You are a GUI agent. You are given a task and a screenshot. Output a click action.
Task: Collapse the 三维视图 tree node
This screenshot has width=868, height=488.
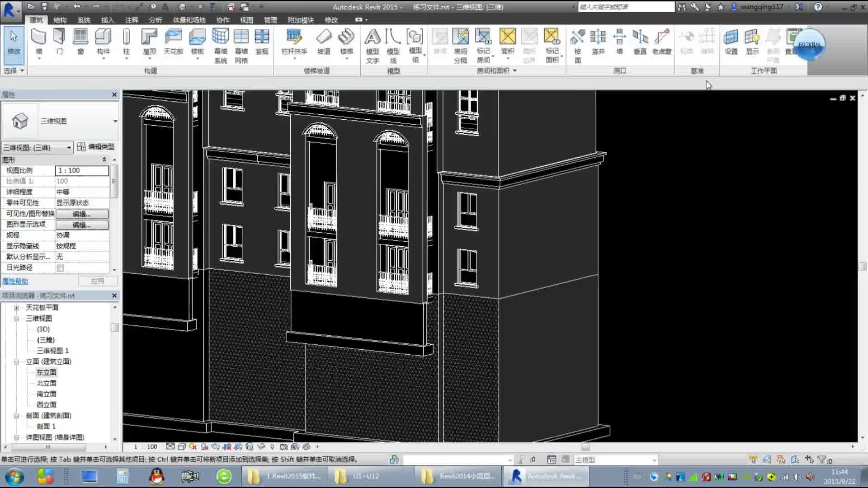point(17,319)
